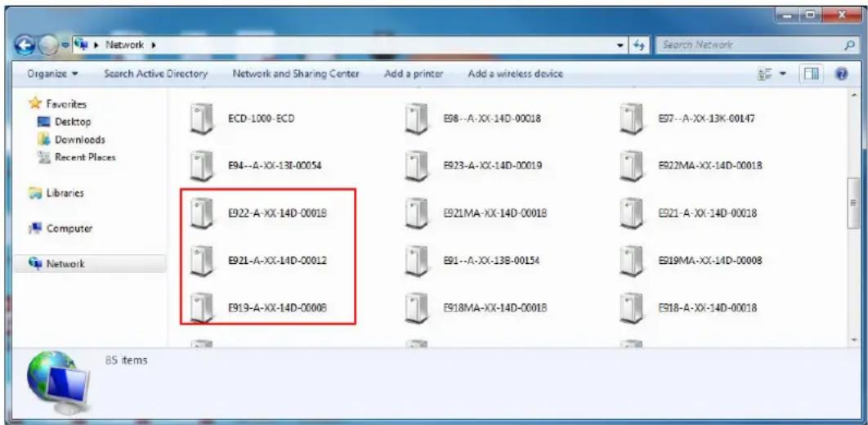Select the E94--A-XX-13I-00054 computer icon
868x425 pixels.
tap(201, 165)
